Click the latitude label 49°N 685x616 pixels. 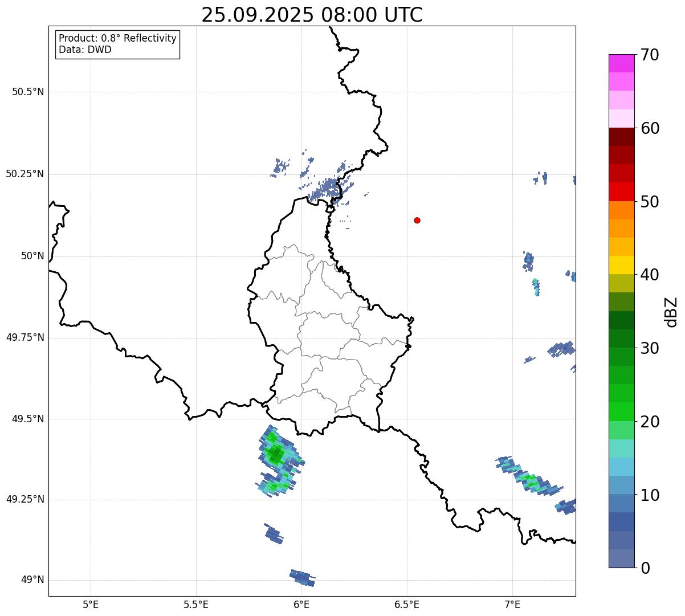click(x=32, y=580)
